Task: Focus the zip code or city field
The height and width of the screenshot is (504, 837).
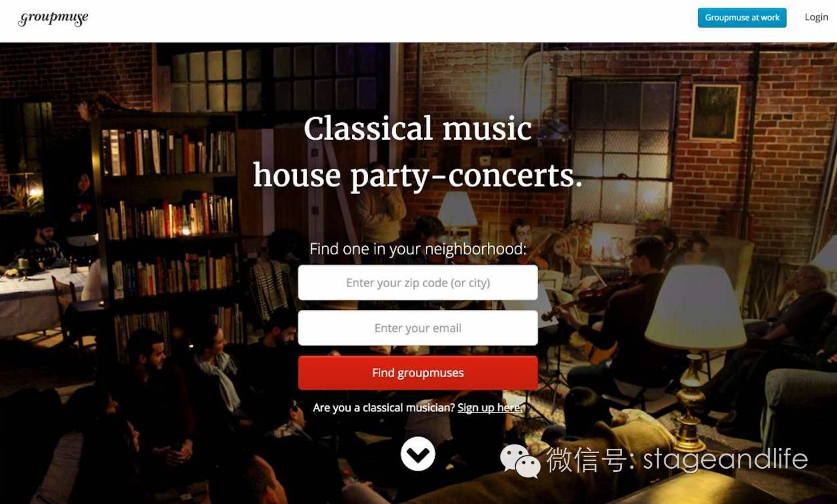Action: [418, 282]
